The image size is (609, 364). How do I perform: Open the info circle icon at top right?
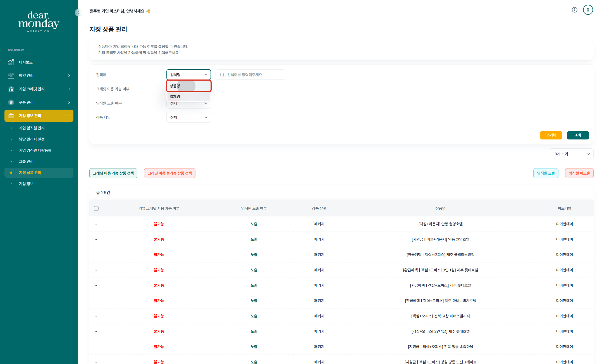tap(574, 10)
